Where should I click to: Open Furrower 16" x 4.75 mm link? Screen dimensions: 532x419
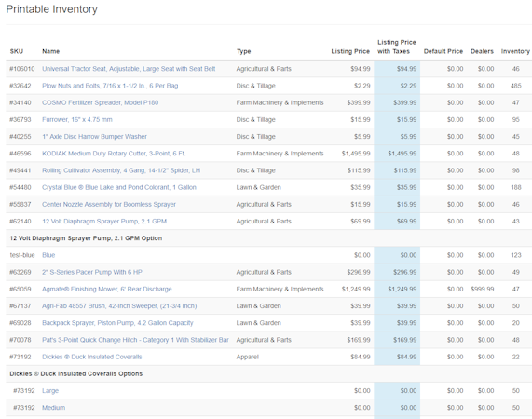[77, 120]
